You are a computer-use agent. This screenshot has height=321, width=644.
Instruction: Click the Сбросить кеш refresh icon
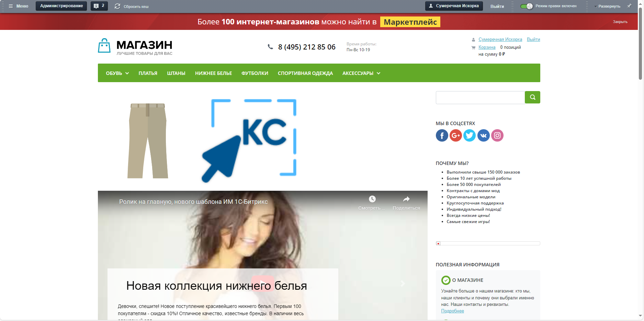pos(117,6)
